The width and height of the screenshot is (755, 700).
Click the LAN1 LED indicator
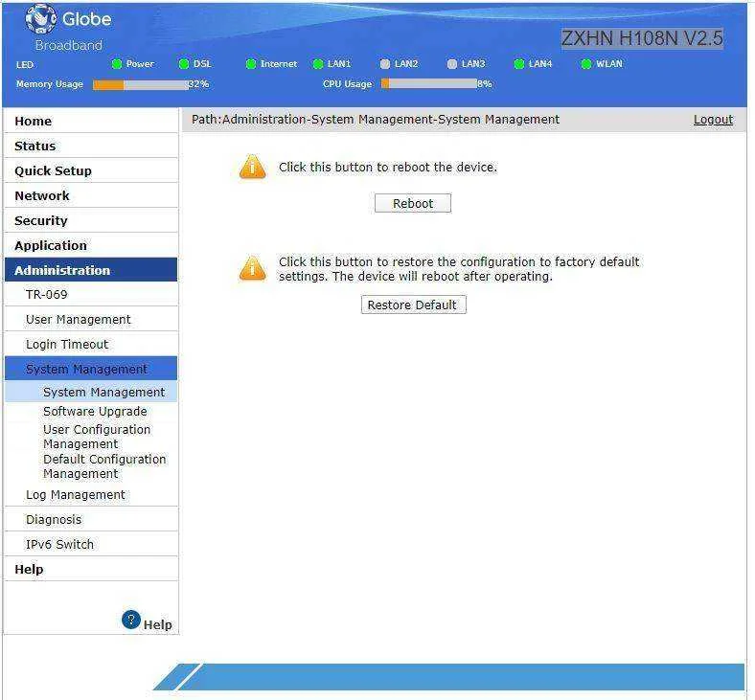click(x=318, y=64)
